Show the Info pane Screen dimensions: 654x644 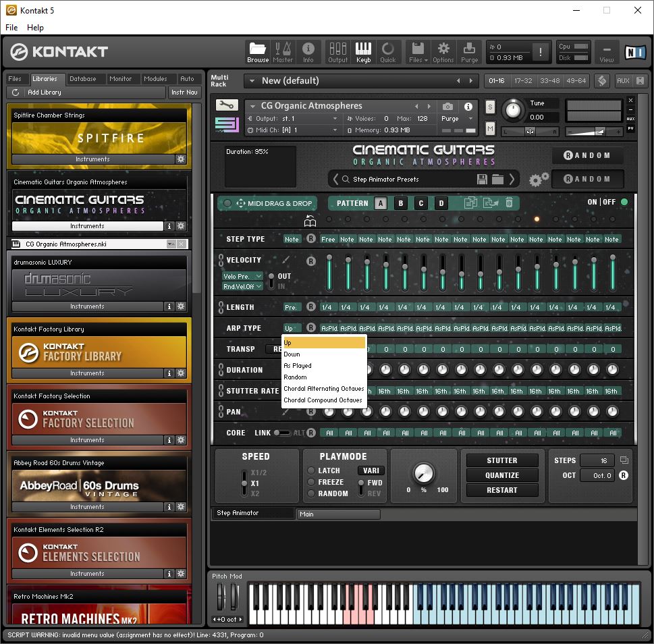point(308,52)
